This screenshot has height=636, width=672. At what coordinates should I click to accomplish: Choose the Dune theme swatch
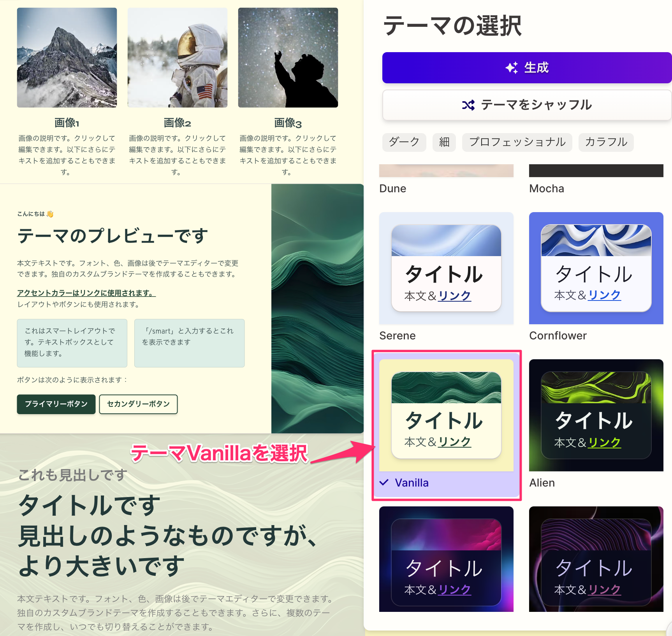point(446,171)
